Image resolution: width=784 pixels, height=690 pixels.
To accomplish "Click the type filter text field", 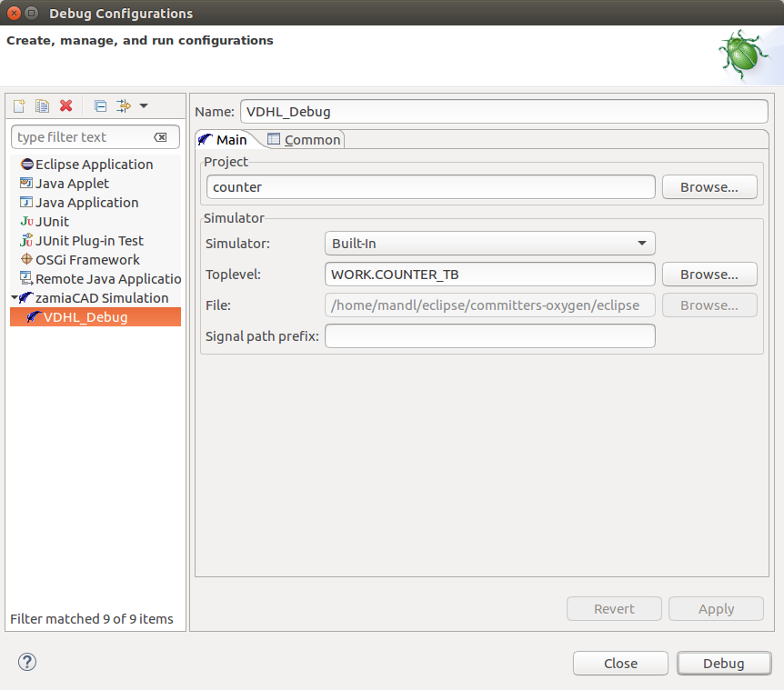I will pos(95,137).
